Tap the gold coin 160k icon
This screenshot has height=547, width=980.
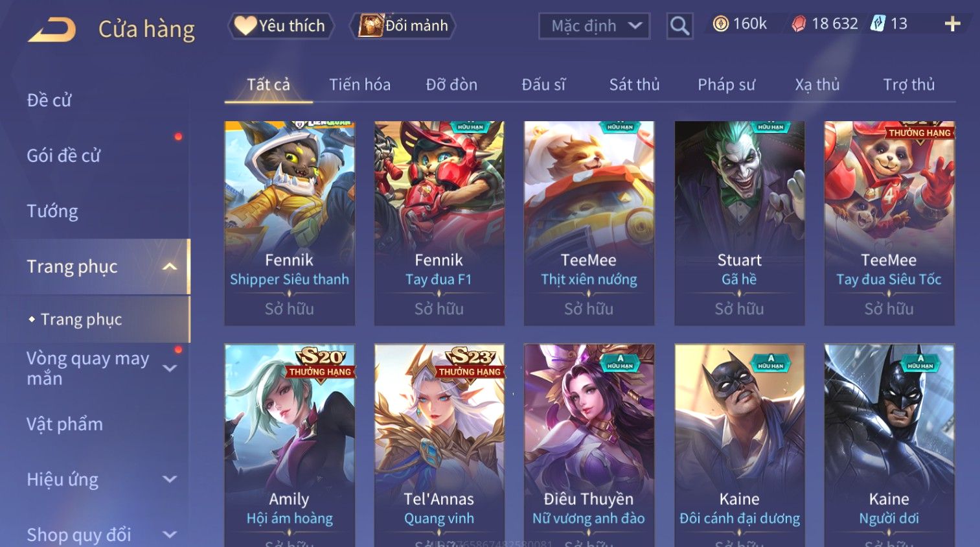[720, 24]
